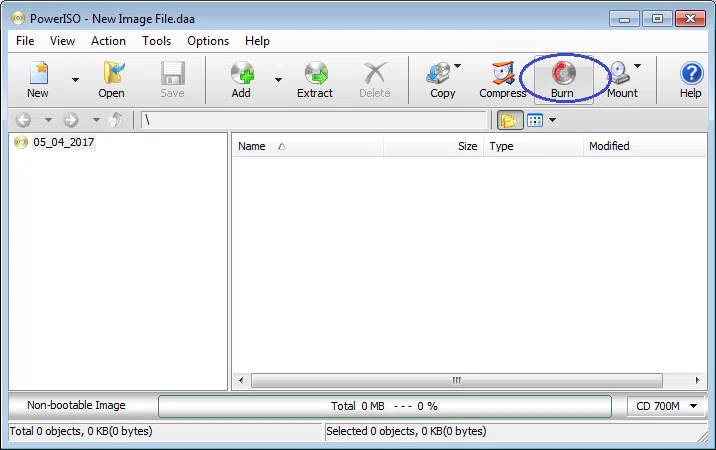Toggle the folder tree view button
This screenshot has width=716, height=450.
click(x=510, y=121)
